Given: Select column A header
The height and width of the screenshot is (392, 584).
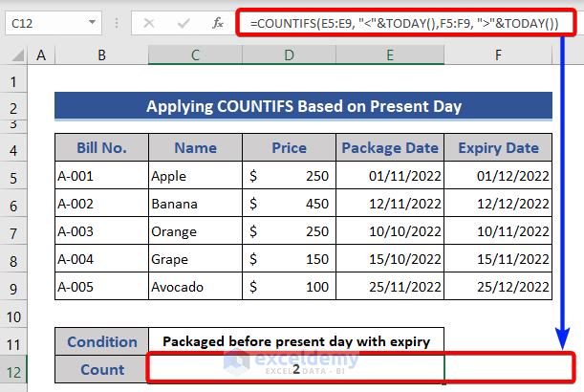Looking at the screenshot, I should (41, 56).
